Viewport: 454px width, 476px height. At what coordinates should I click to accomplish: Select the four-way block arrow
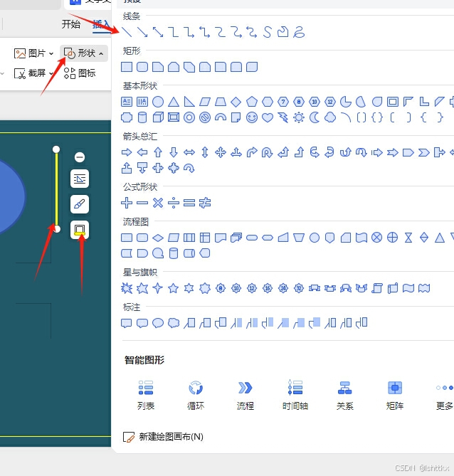pyautogui.click(x=221, y=152)
